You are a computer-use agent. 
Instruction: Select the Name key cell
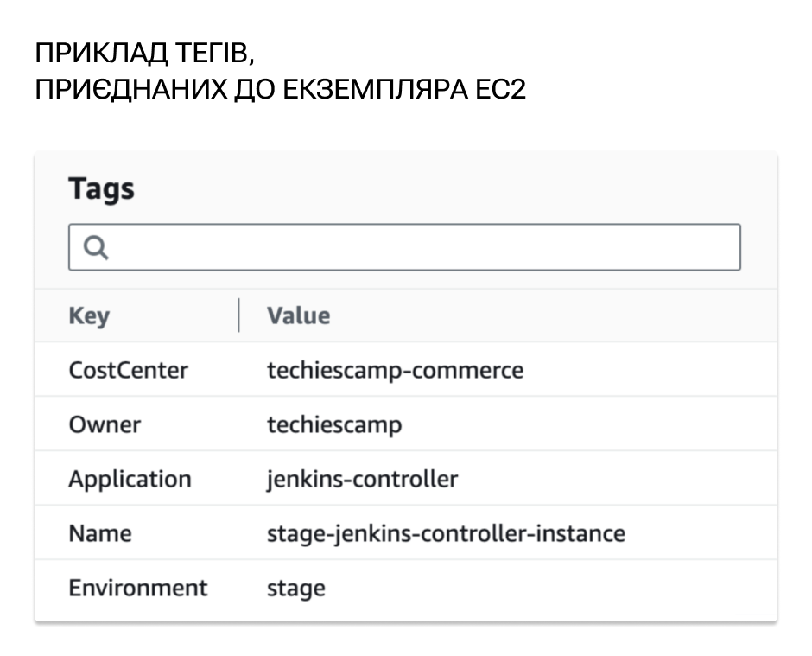coord(100,533)
